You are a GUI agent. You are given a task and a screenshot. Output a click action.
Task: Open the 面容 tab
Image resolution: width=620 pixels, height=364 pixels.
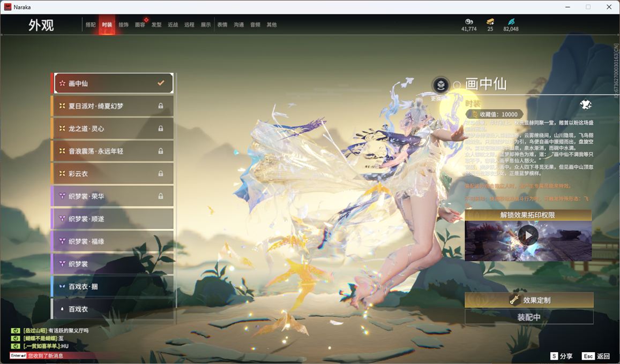coord(140,25)
